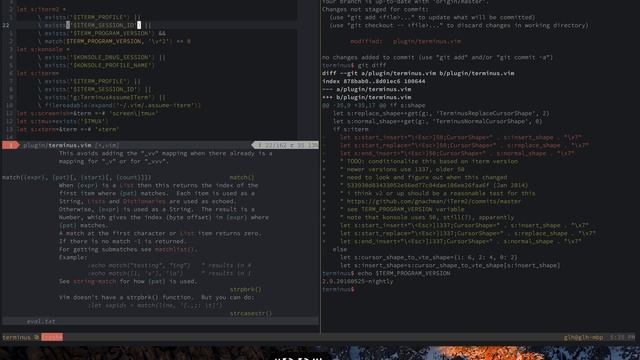Click the final 'terminus$' shell prompt

pos(338,289)
